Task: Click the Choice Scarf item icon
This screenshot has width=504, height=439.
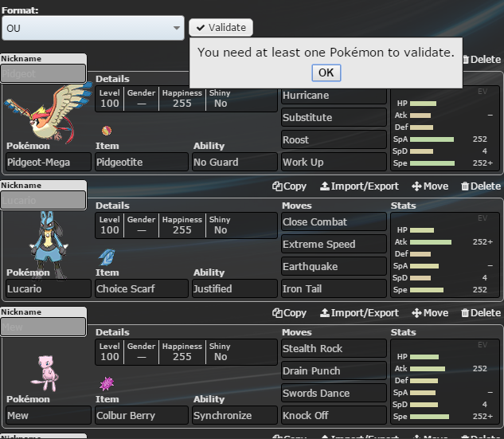Action: tap(107, 257)
